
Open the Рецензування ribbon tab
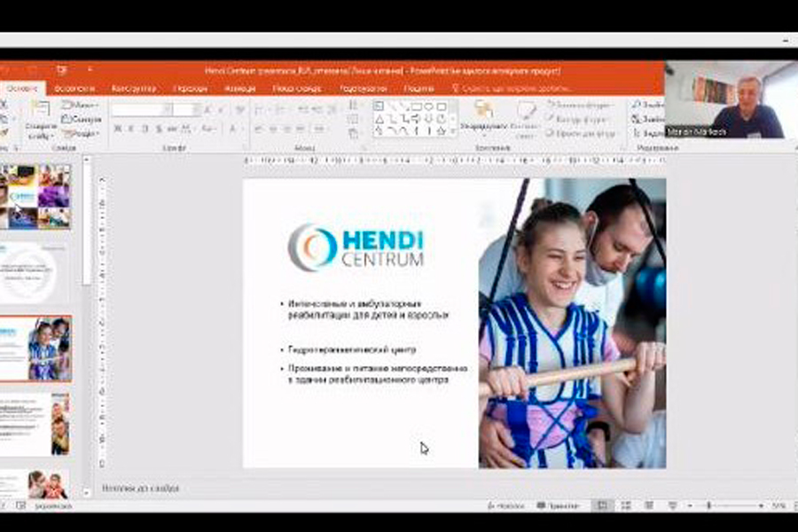pos(363,88)
